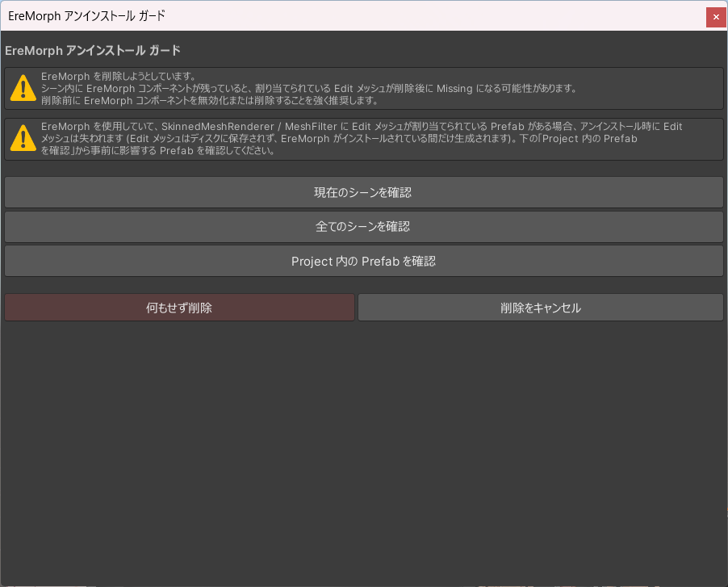Image resolution: width=728 pixels, height=587 pixels.
Task: Click the warning icon beside the SkinnedMeshRenderer message
Action: 23,138
